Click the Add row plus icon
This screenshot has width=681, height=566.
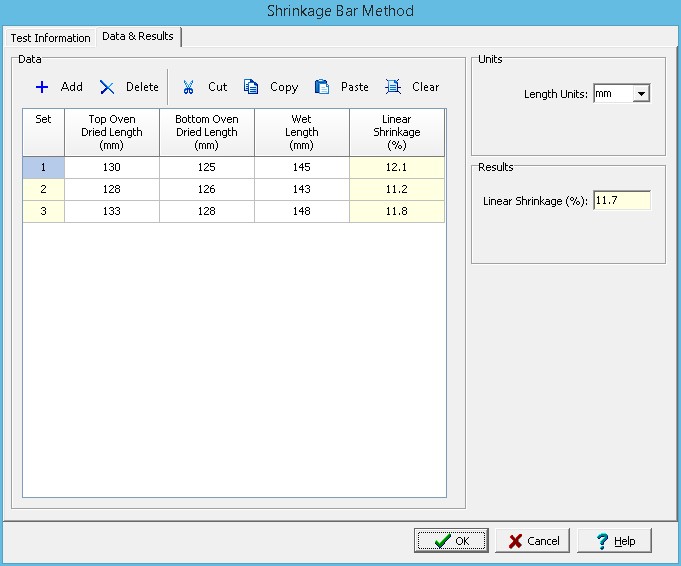point(42,87)
